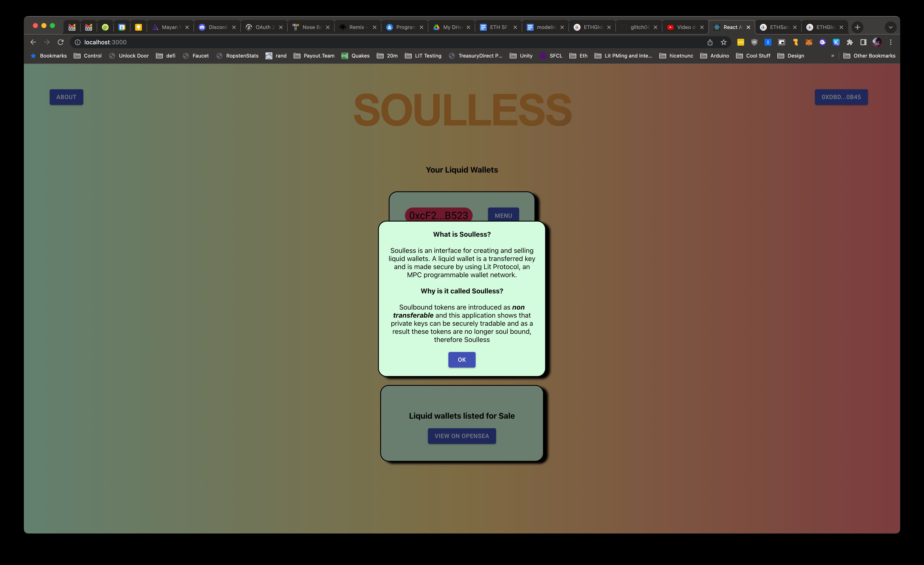
Task: Click the picture-in-picture extension icon
Action: click(781, 42)
